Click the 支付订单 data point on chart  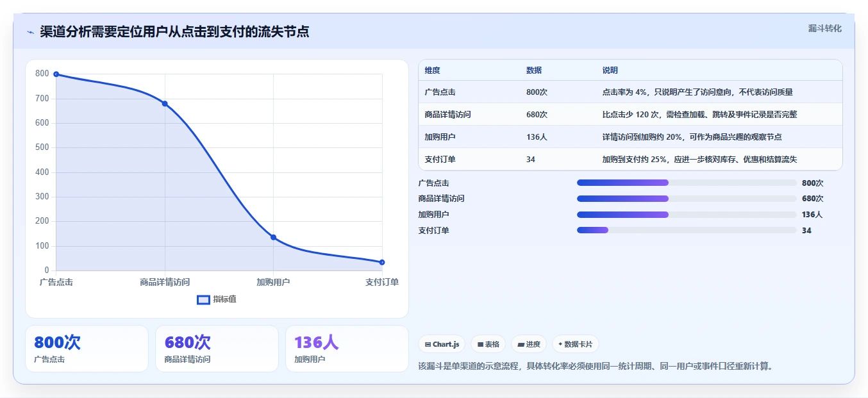382,262
